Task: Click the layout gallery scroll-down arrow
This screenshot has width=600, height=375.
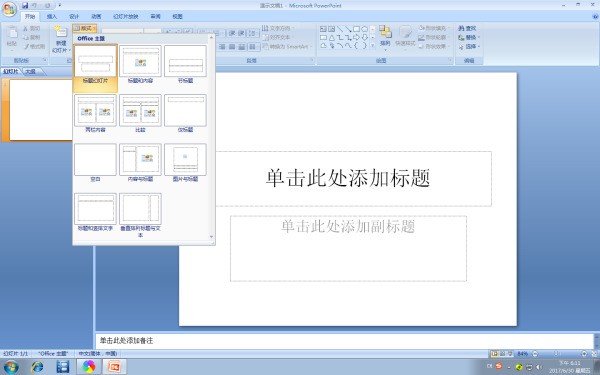Action: [212, 237]
